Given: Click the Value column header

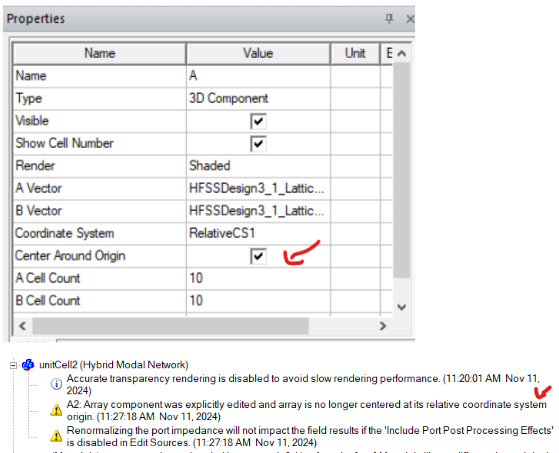Looking at the screenshot, I should coord(258,53).
